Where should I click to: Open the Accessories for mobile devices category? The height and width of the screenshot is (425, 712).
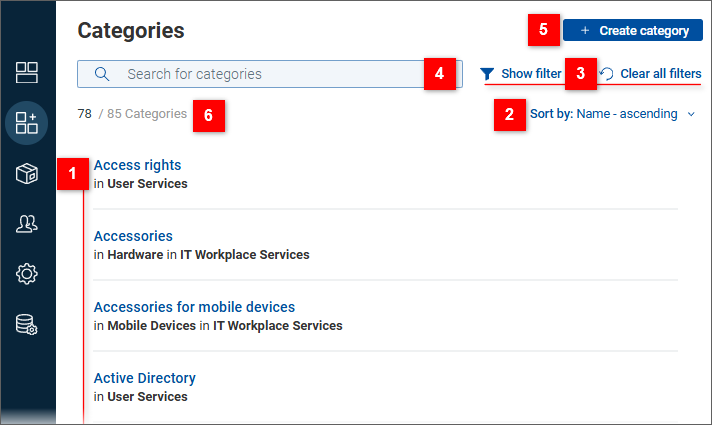[x=194, y=307]
